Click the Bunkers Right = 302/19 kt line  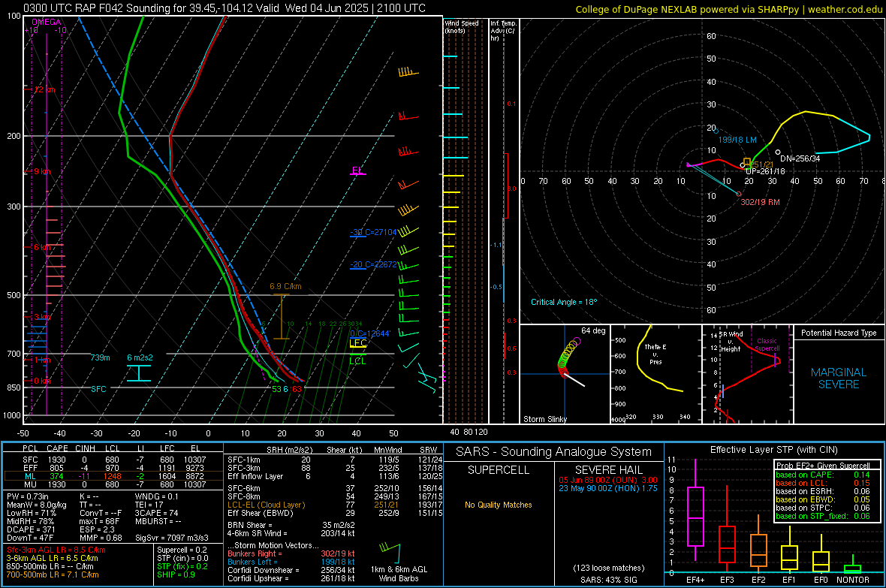(291, 553)
